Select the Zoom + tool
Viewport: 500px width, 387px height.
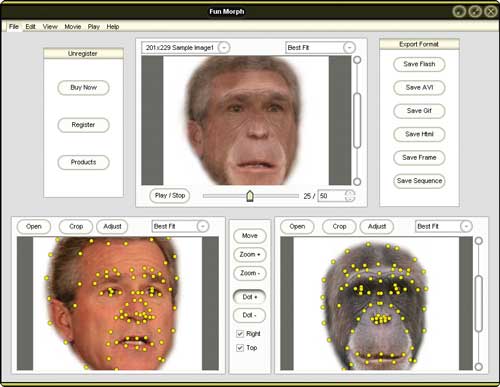click(250, 254)
